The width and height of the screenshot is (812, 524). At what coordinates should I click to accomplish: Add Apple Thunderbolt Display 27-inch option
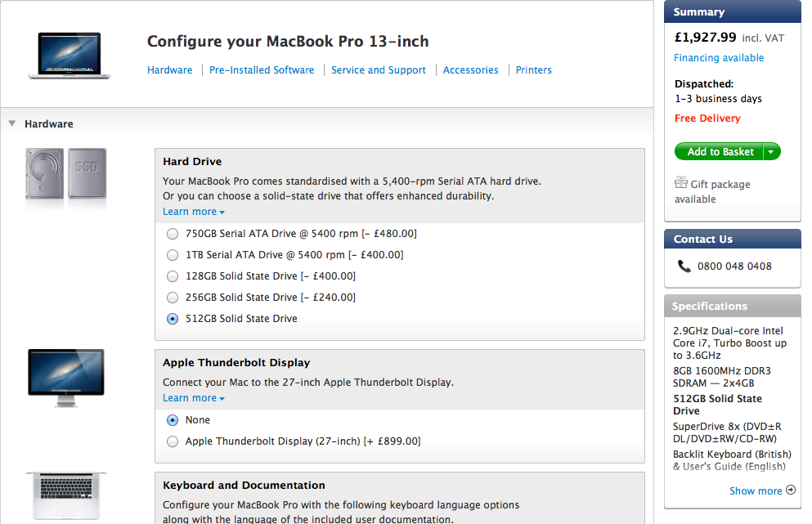point(173,441)
